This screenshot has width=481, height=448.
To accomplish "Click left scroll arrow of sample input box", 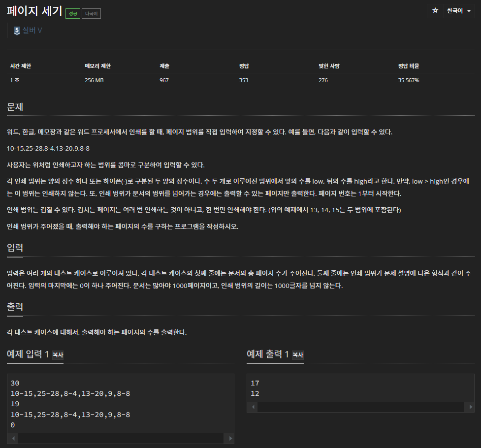I will coord(13,438).
